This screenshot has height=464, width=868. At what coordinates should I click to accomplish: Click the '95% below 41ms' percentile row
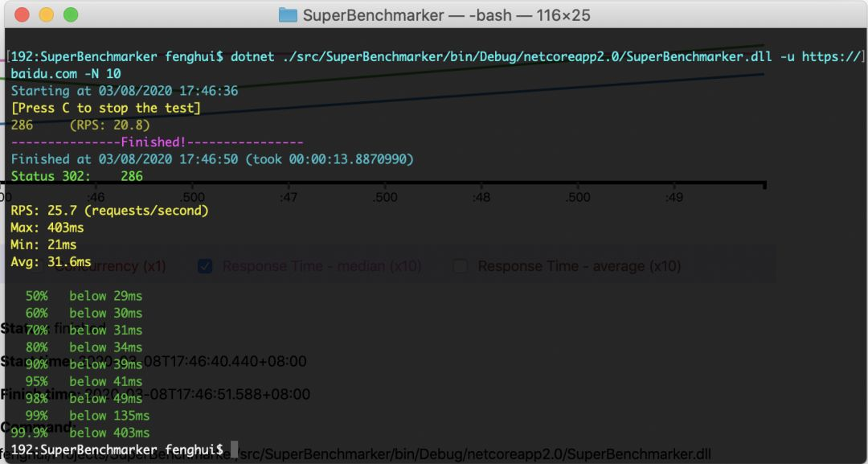click(x=84, y=381)
